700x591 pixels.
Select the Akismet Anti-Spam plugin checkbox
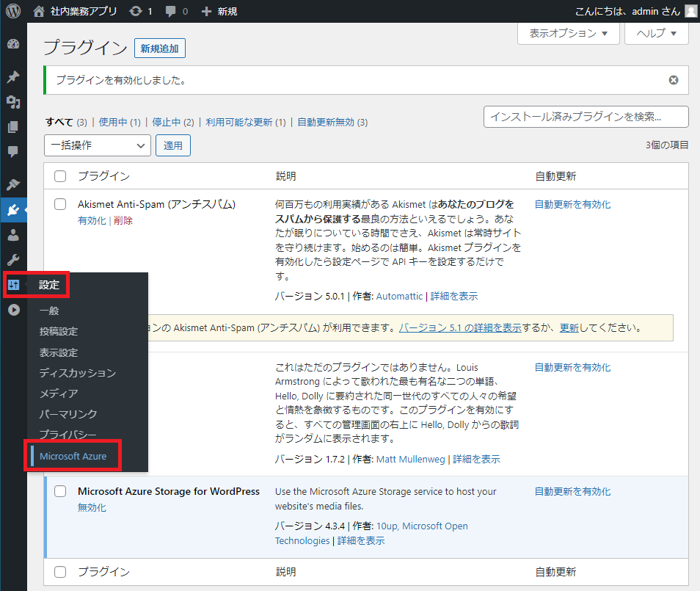60,204
